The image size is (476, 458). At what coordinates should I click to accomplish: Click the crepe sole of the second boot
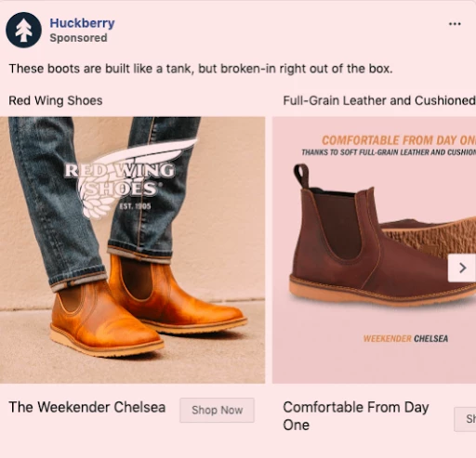[430, 238]
